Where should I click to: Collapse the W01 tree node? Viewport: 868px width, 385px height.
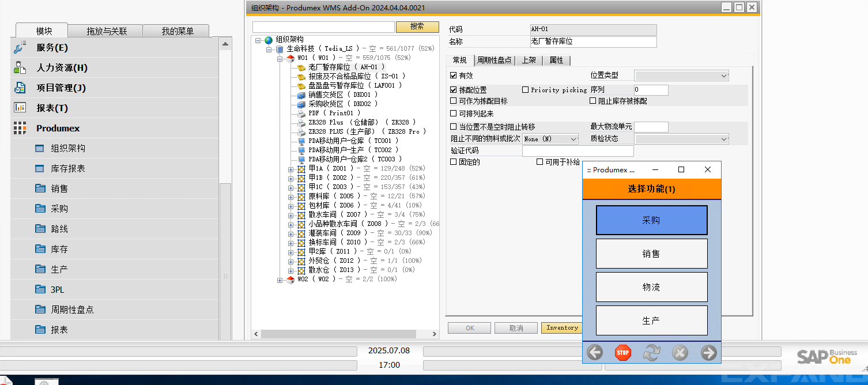(280, 58)
